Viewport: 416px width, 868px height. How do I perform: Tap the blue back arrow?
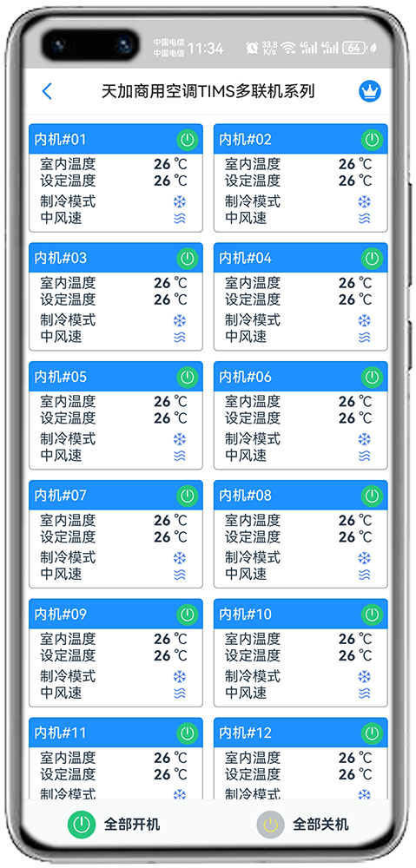point(47,91)
